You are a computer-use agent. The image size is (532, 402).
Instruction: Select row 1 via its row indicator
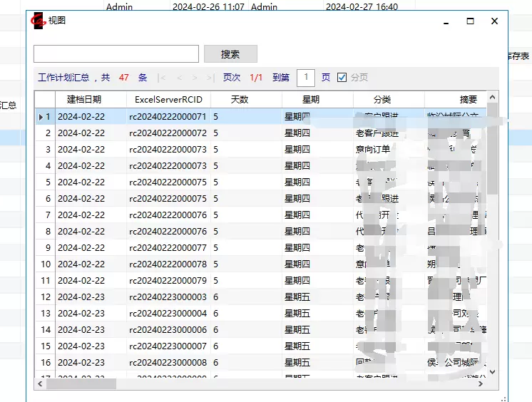point(44,116)
